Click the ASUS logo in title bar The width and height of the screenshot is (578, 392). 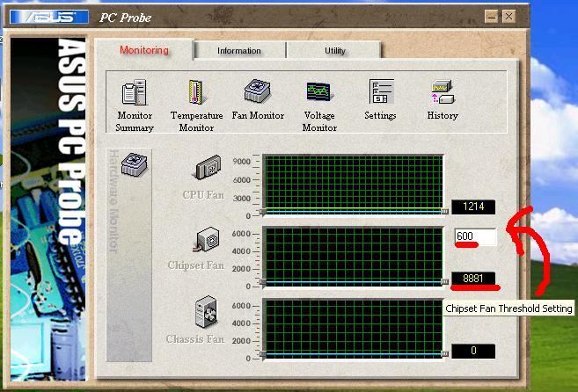point(49,17)
